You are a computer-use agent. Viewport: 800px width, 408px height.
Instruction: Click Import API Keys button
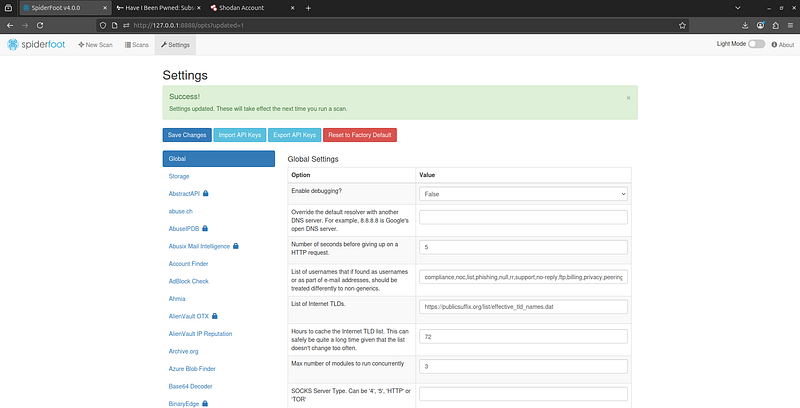coord(240,135)
